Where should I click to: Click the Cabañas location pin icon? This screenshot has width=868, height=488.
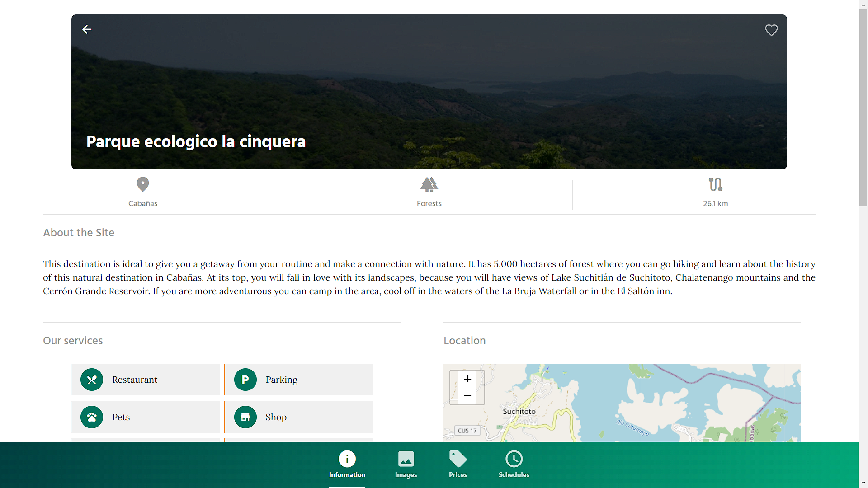click(143, 184)
